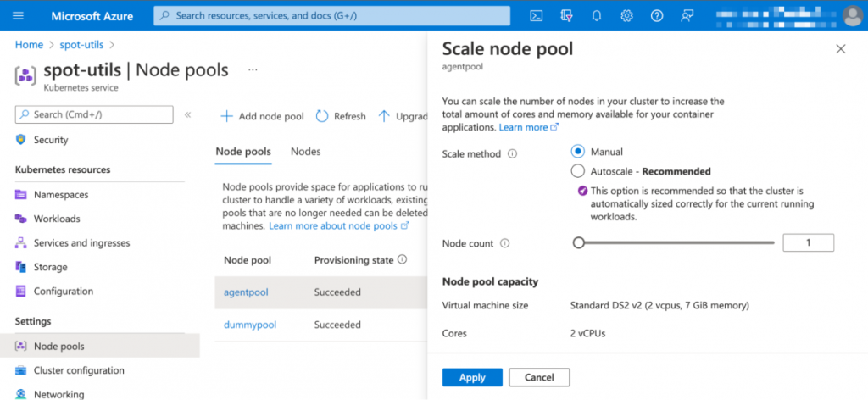
Task: Click the help question mark icon
Action: coord(657,16)
